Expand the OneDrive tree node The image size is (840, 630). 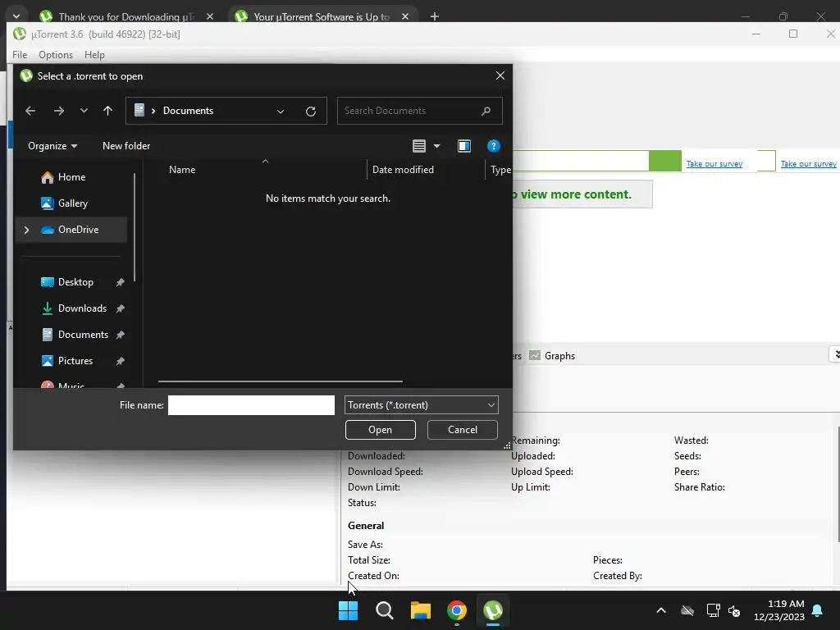26,230
